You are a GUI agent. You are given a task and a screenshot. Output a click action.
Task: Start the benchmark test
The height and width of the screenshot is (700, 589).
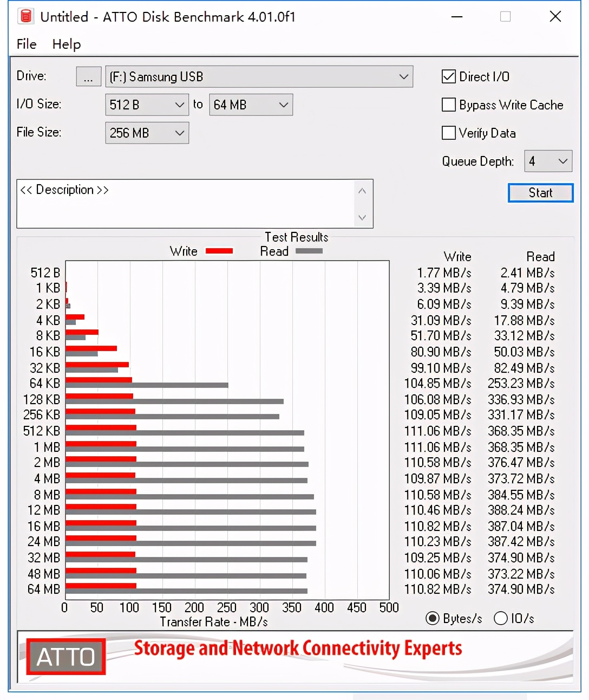point(540,193)
